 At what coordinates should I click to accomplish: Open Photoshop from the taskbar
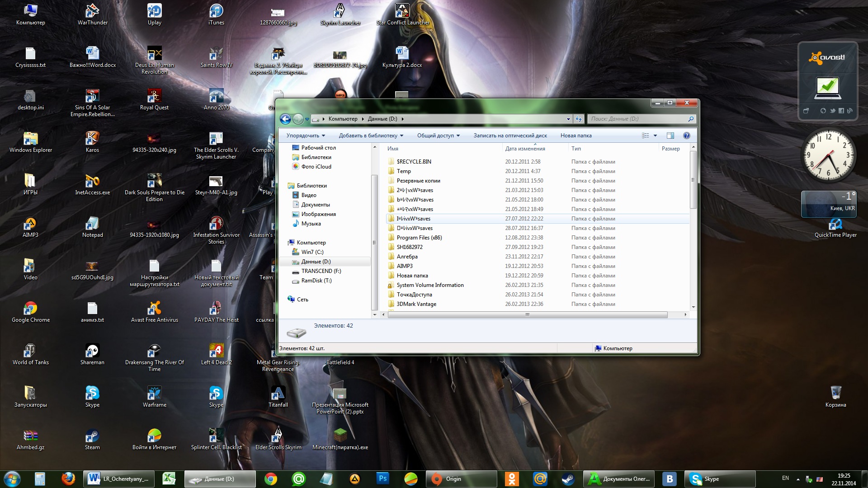[382, 479]
